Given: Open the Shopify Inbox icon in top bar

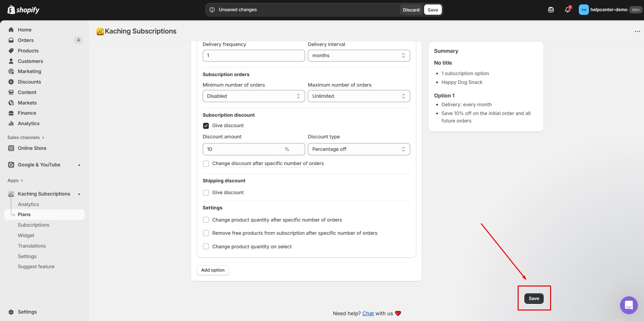Looking at the screenshot, I should [551, 9].
